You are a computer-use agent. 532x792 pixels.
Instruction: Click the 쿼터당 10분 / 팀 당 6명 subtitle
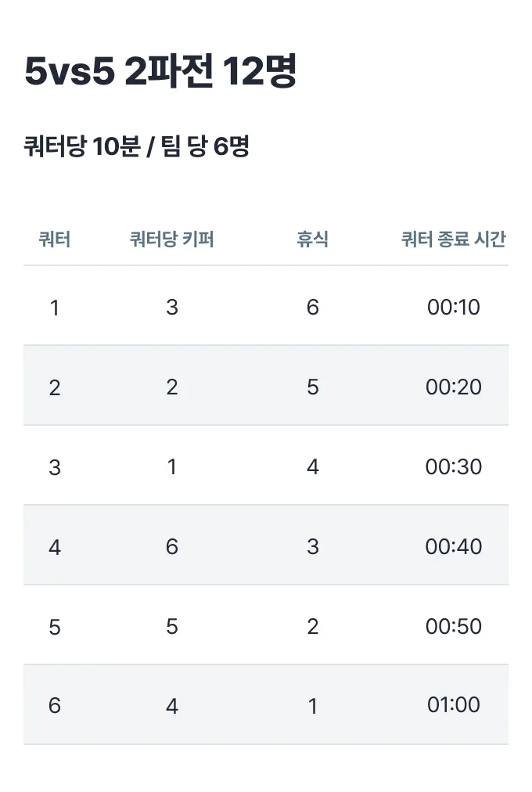(137, 146)
